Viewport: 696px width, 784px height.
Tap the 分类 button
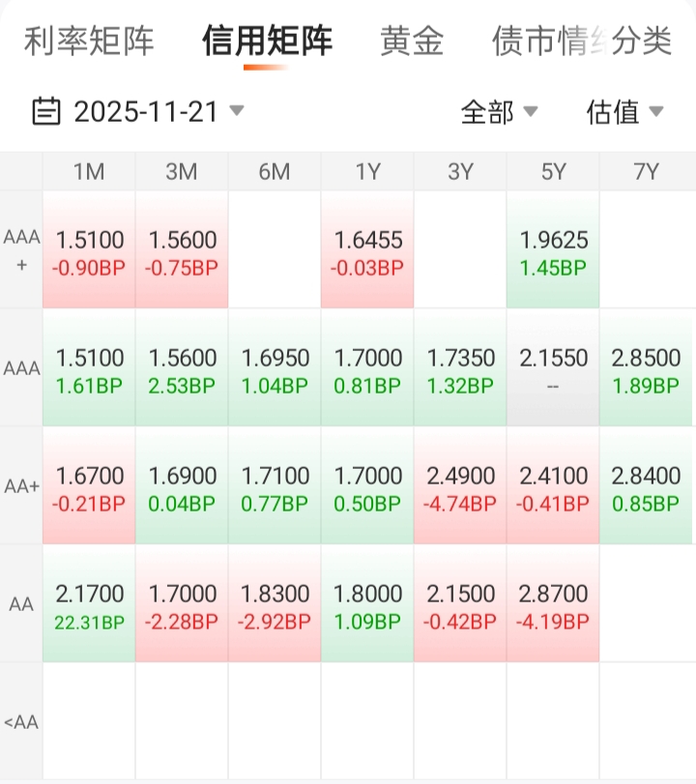(643, 42)
